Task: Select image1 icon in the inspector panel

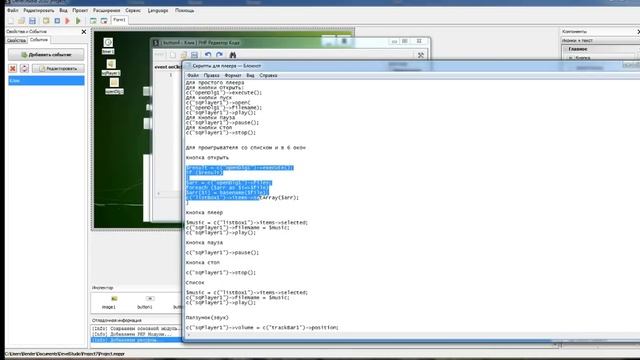Action: pos(114,299)
